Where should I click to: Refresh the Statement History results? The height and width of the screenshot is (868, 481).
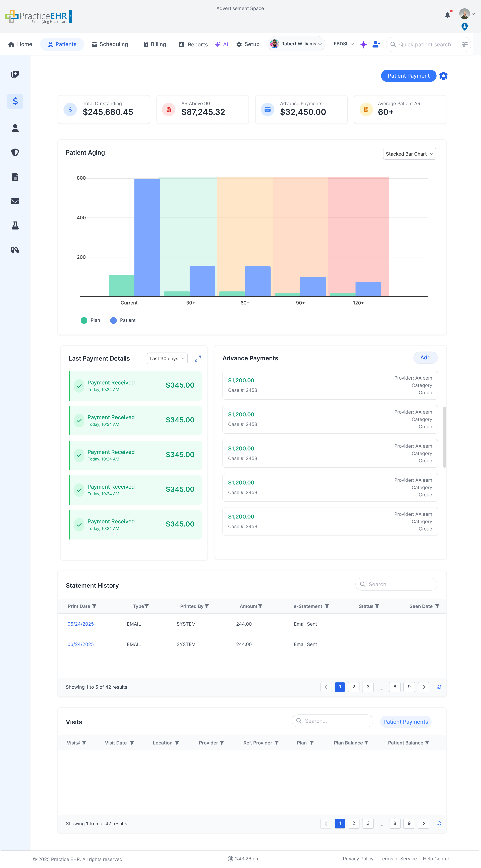click(x=439, y=687)
